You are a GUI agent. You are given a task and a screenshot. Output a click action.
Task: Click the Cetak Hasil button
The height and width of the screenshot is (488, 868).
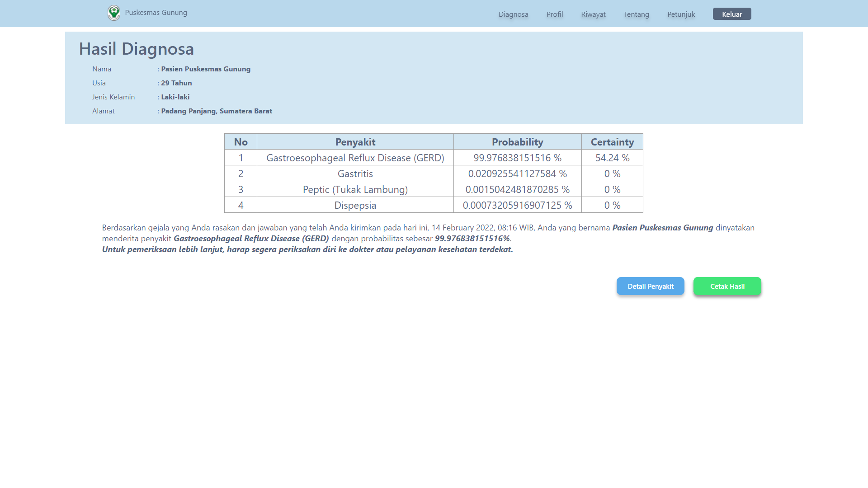(x=727, y=286)
